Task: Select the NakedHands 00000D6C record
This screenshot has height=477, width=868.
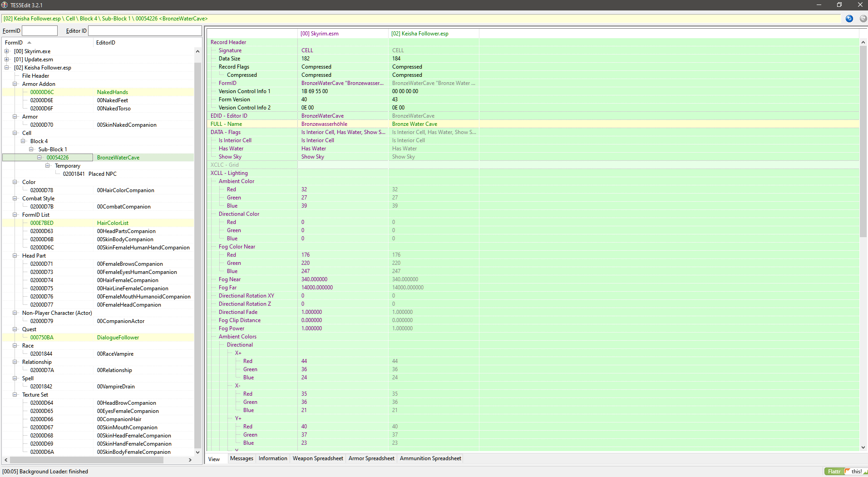Action: point(98,92)
